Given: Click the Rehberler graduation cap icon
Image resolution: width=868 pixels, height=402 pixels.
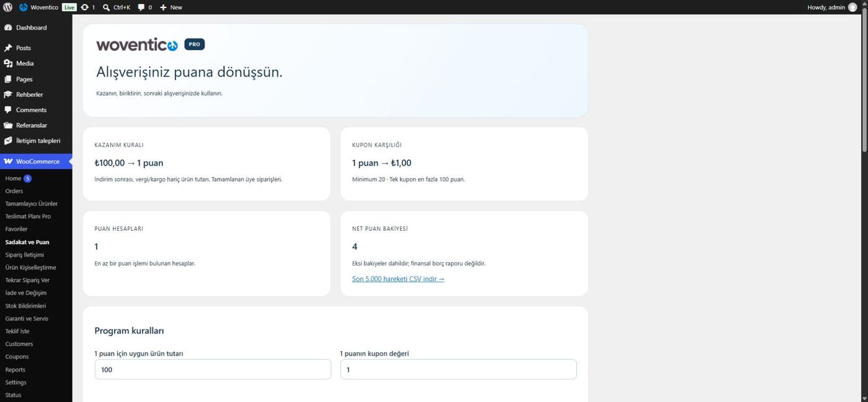Looking at the screenshot, I should pyautogui.click(x=8, y=94).
